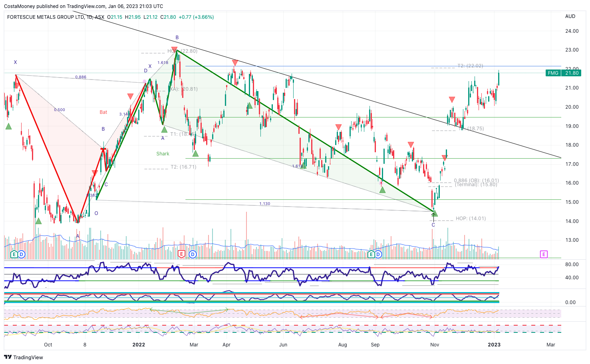The width and height of the screenshot is (590, 364).
Task: Click the high value H21.95
Action: pyautogui.click(x=133, y=17)
